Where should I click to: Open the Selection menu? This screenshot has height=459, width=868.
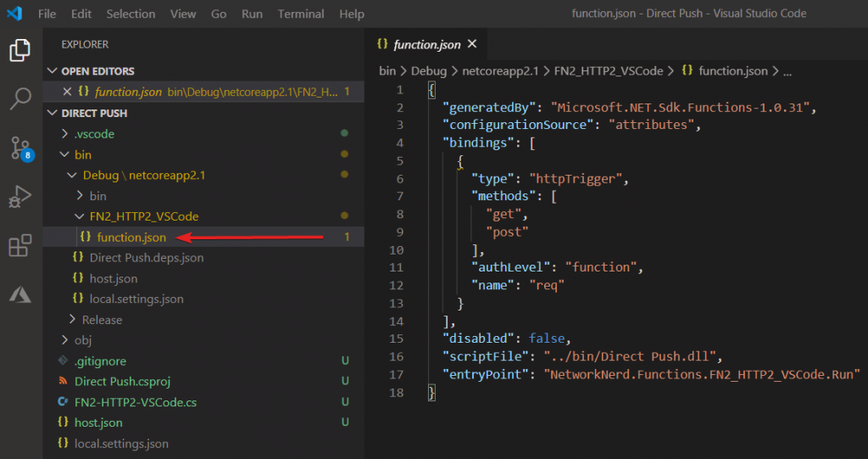pos(131,14)
